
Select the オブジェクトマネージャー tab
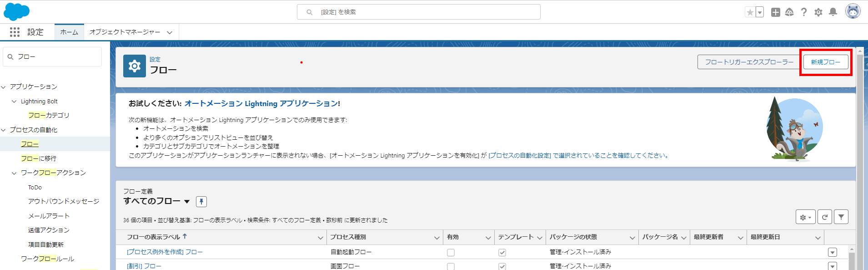pos(125,32)
